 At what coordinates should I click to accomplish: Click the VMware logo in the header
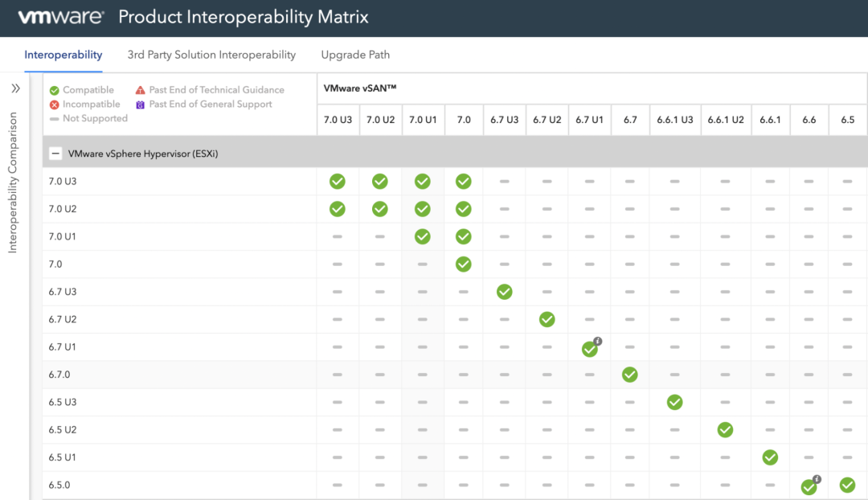[61, 17]
